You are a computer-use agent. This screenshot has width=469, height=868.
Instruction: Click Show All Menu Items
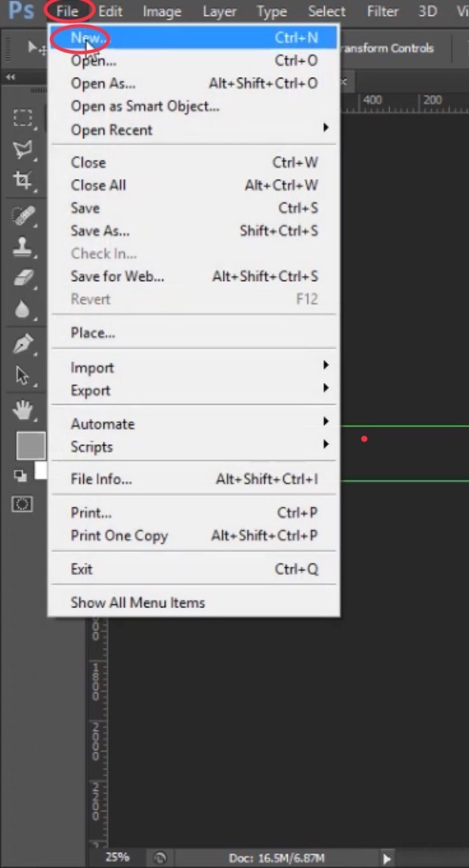pyautogui.click(x=137, y=603)
